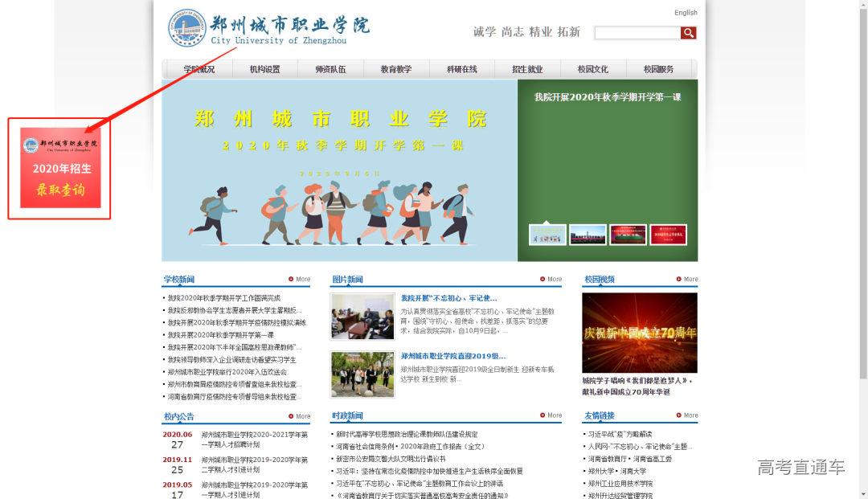
Task: Type in the search input field
Action: click(x=637, y=33)
